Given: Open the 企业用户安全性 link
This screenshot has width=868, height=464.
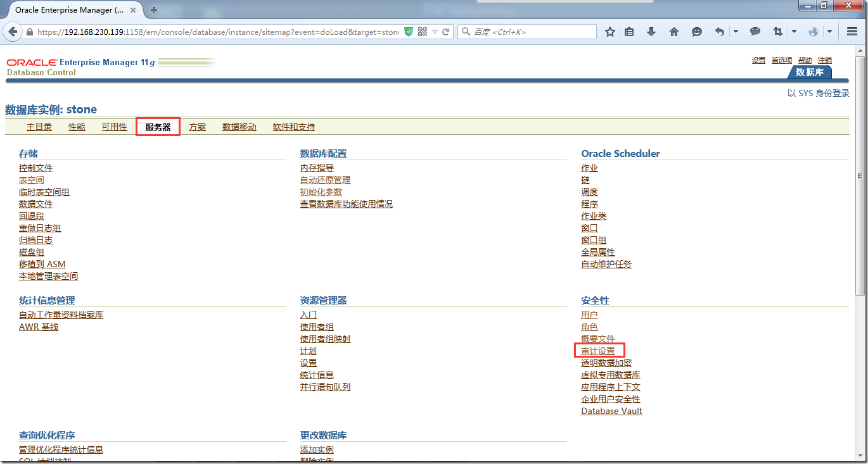Looking at the screenshot, I should pos(611,399).
